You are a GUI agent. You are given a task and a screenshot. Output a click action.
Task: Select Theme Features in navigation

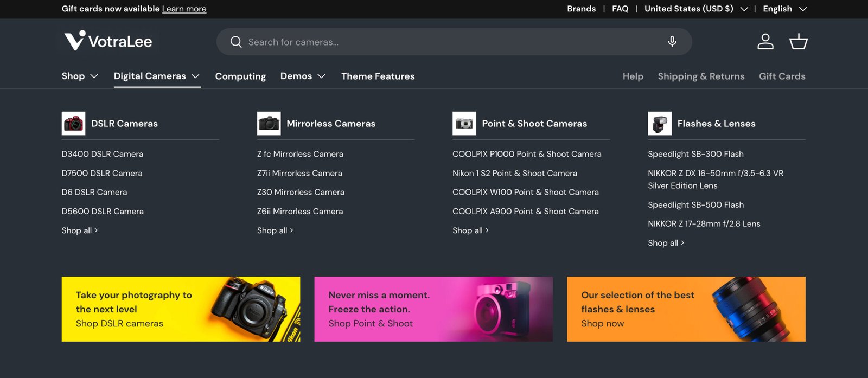pos(378,76)
